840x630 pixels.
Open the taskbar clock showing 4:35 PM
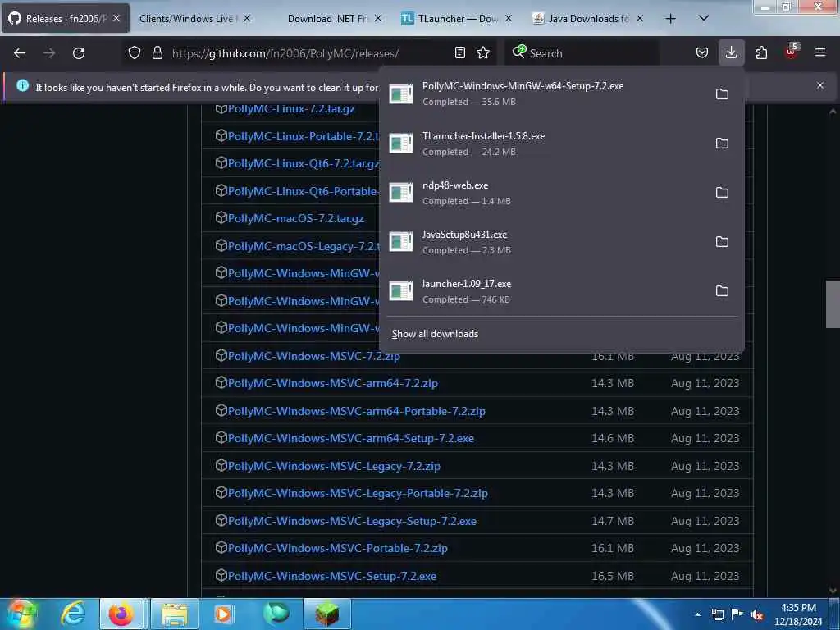[797, 614]
